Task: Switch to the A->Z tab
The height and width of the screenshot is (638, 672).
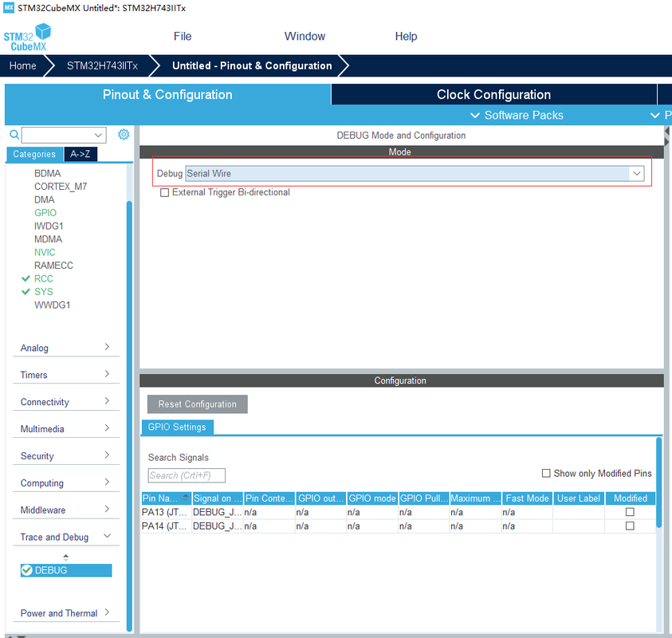Action: click(x=81, y=154)
